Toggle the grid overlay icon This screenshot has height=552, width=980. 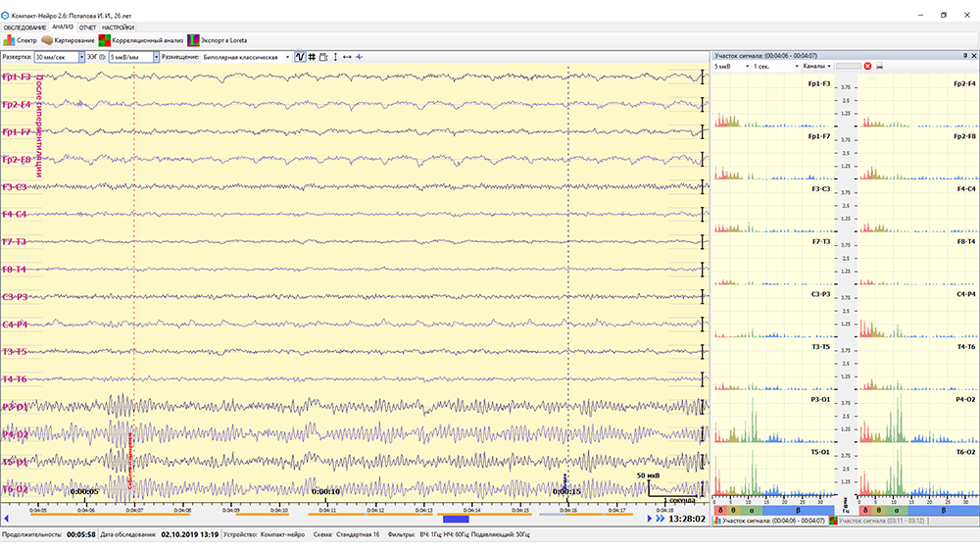[x=312, y=57]
